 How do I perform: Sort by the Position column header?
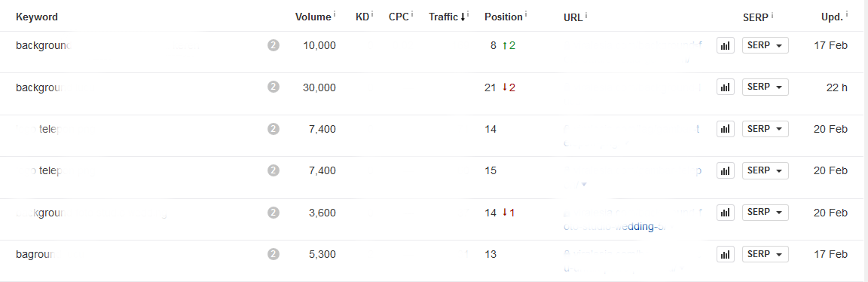(x=503, y=17)
